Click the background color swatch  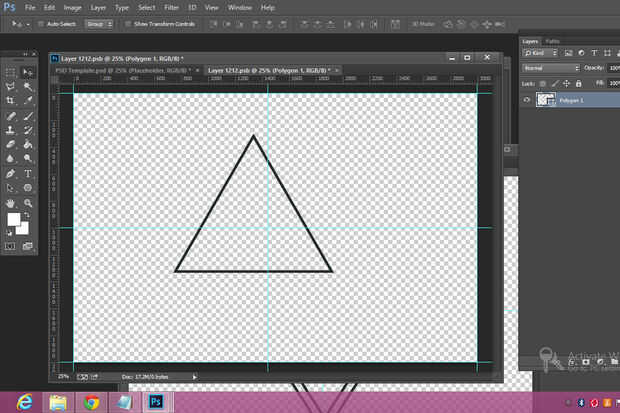[x=24, y=229]
